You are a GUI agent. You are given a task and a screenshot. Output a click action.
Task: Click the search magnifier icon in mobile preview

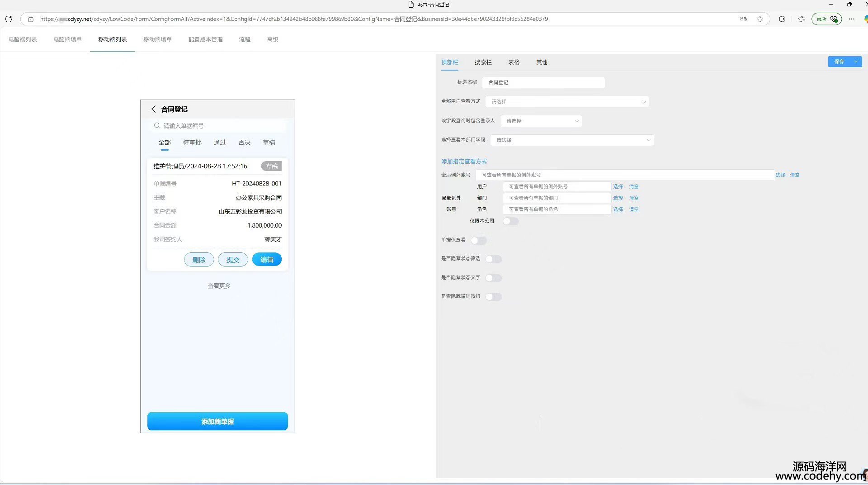pyautogui.click(x=157, y=126)
